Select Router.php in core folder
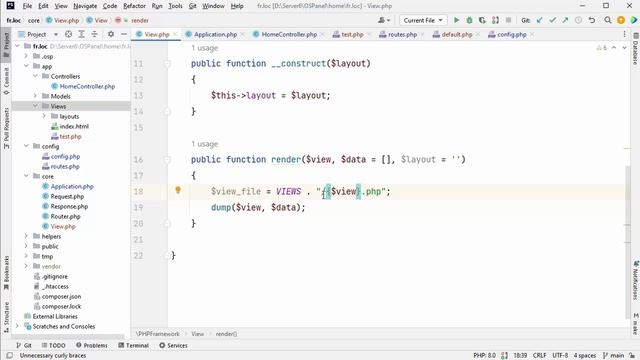640x360 pixels. point(65,216)
